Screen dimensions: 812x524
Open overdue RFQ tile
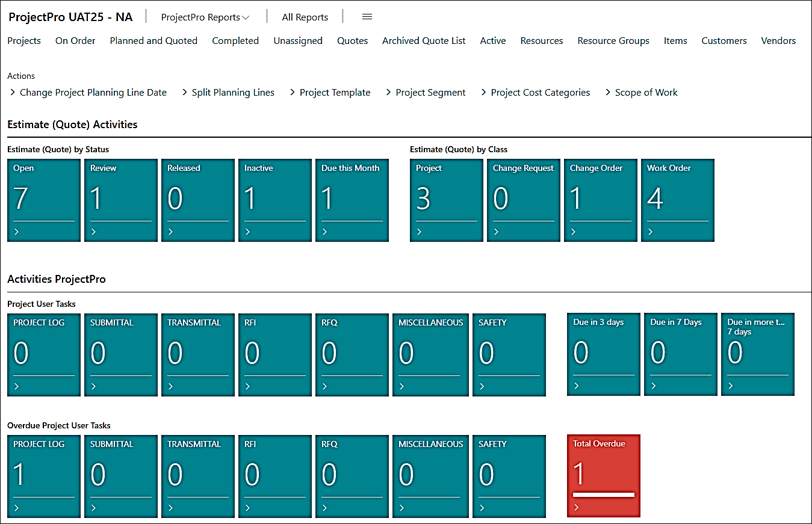coord(352,476)
